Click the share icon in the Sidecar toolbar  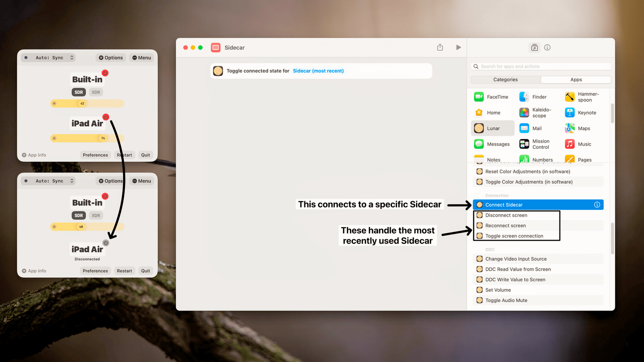(x=440, y=47)
